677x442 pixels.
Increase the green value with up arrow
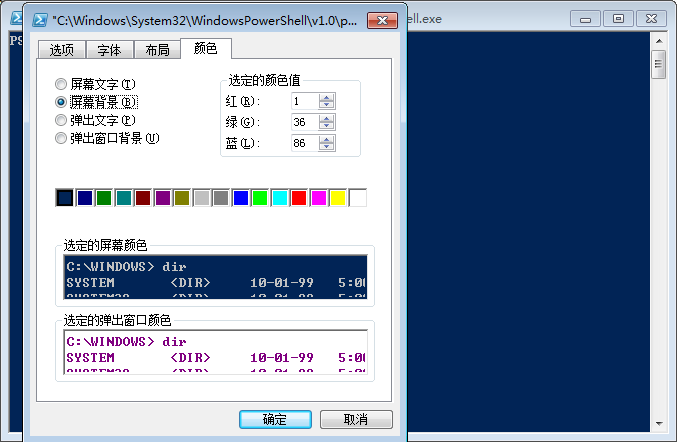click(326, 118)
